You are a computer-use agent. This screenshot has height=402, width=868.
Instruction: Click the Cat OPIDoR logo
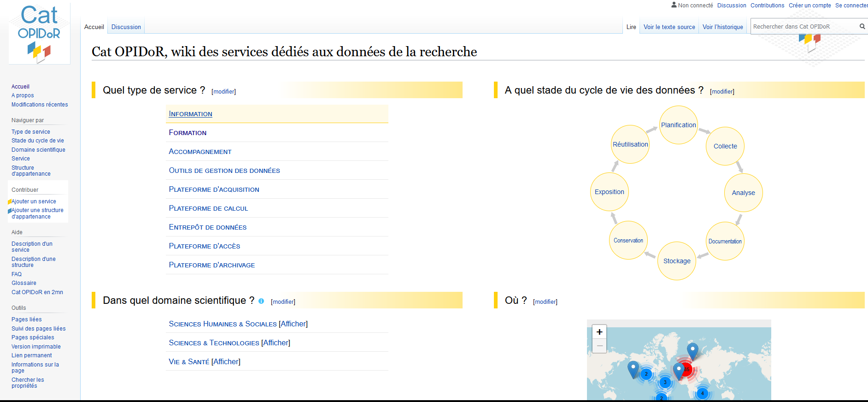pos(39,34)
